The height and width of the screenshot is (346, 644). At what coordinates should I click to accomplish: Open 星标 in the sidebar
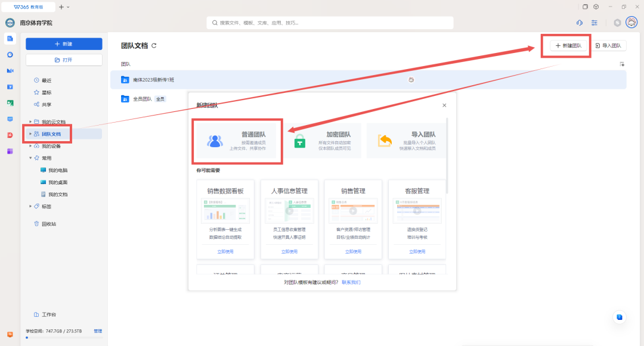point(43,92)
